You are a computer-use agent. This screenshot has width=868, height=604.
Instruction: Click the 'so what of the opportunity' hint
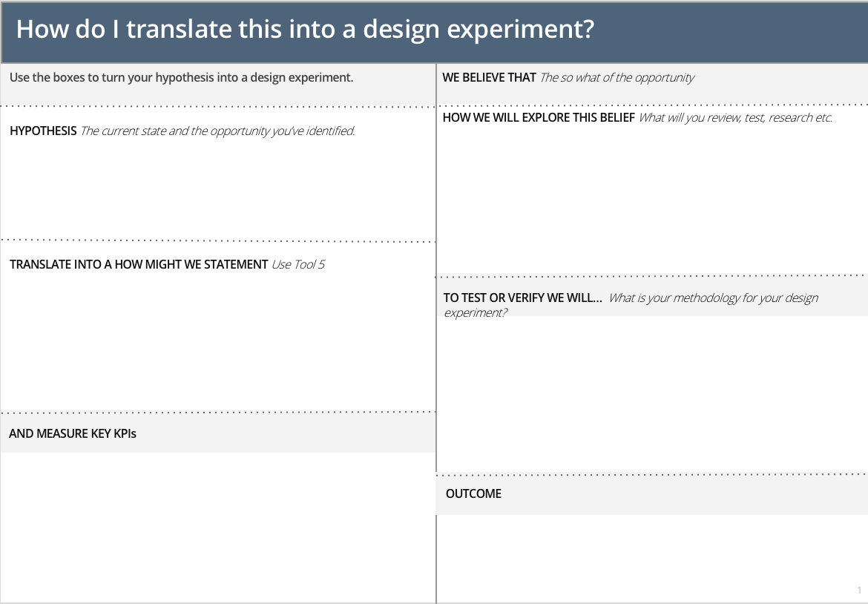[617, 77]
